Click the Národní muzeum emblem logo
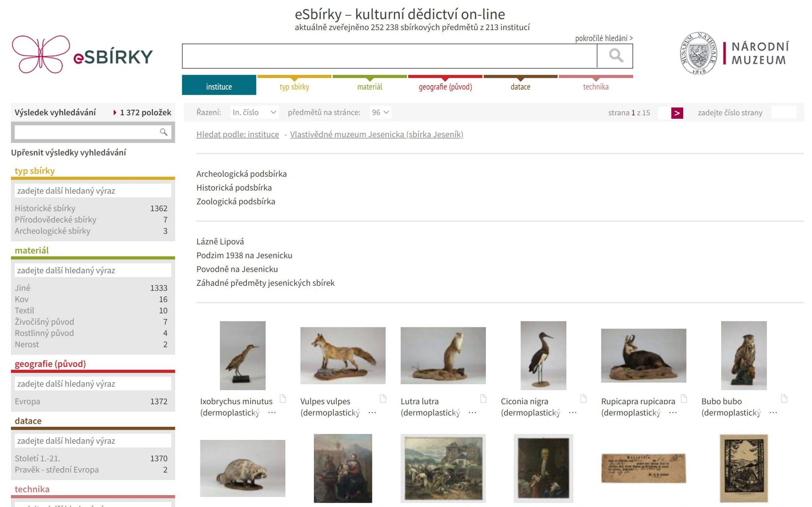This screenshot has height=507, width=812. tap(698, 54)
